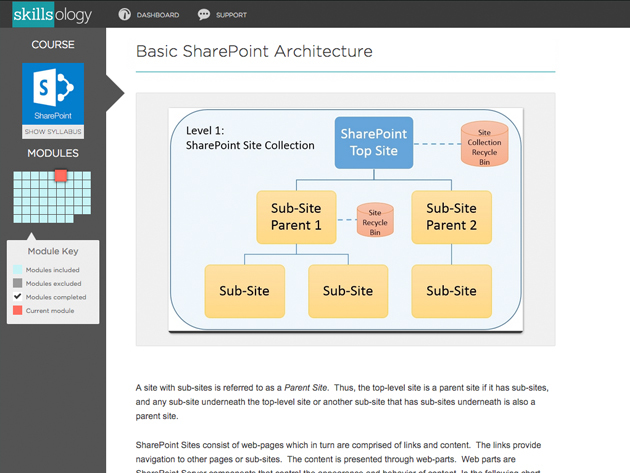
Task: Click the Skillsology logo
Action: click(x=52, y=14)
